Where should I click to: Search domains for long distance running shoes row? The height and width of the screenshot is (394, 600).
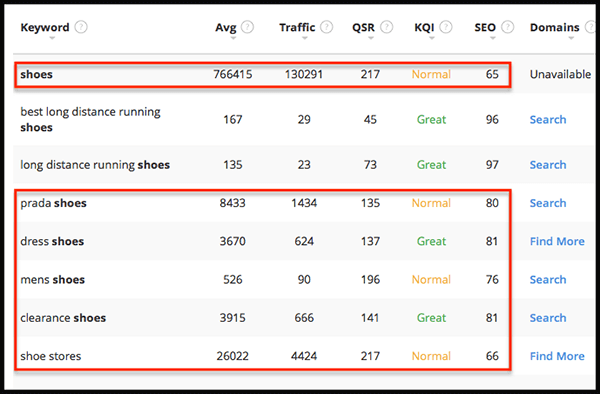pyautogui.click(x=548, y=165)
